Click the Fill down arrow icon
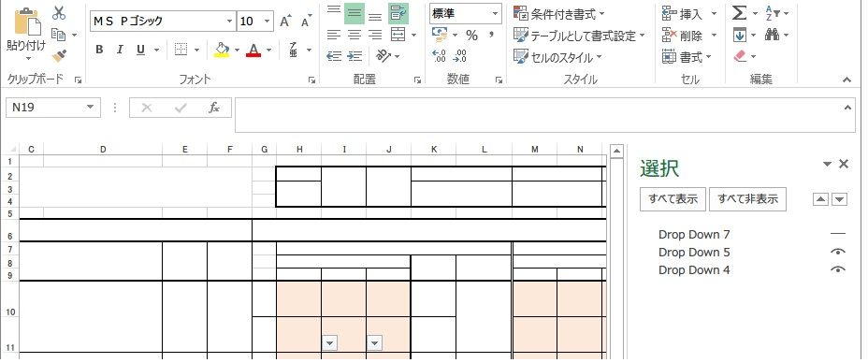 point(740,36)
